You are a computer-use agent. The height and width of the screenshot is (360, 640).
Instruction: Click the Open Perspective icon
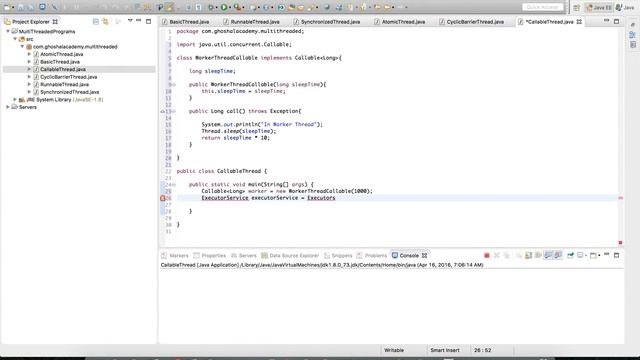coord(576,7)
